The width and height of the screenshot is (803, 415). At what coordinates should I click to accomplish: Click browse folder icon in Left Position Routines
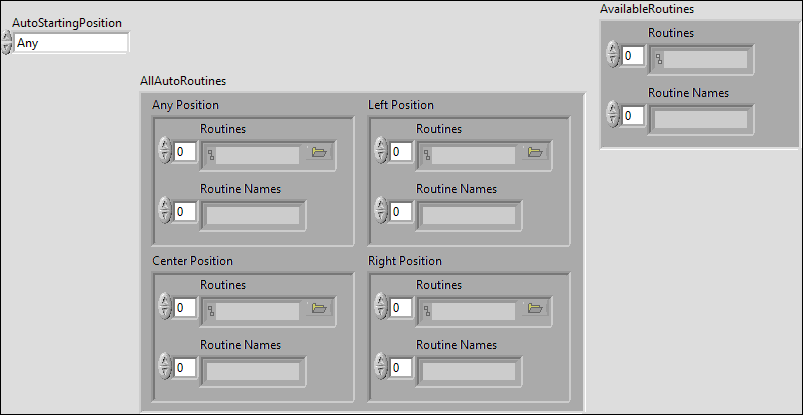[x=535, y=152]
